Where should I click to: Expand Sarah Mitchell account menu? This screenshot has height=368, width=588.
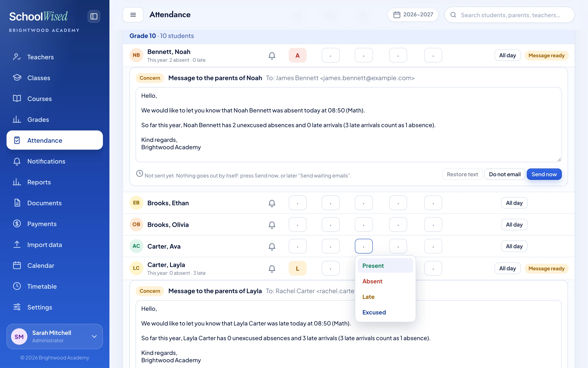(x=55, y=336)
